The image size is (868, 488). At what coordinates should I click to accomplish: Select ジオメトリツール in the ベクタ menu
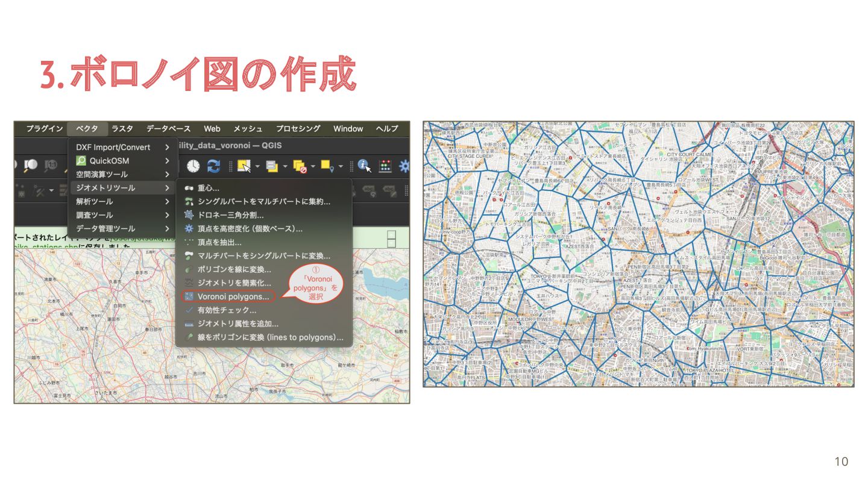[x=123, y=188]
